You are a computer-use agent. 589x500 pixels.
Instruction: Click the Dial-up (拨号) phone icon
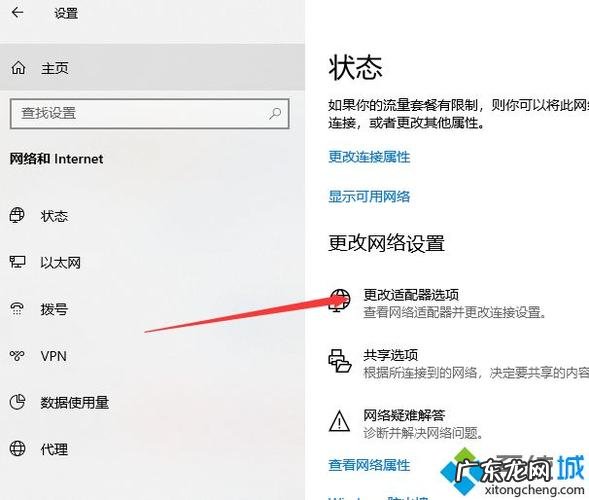click(x=17, y=308)
